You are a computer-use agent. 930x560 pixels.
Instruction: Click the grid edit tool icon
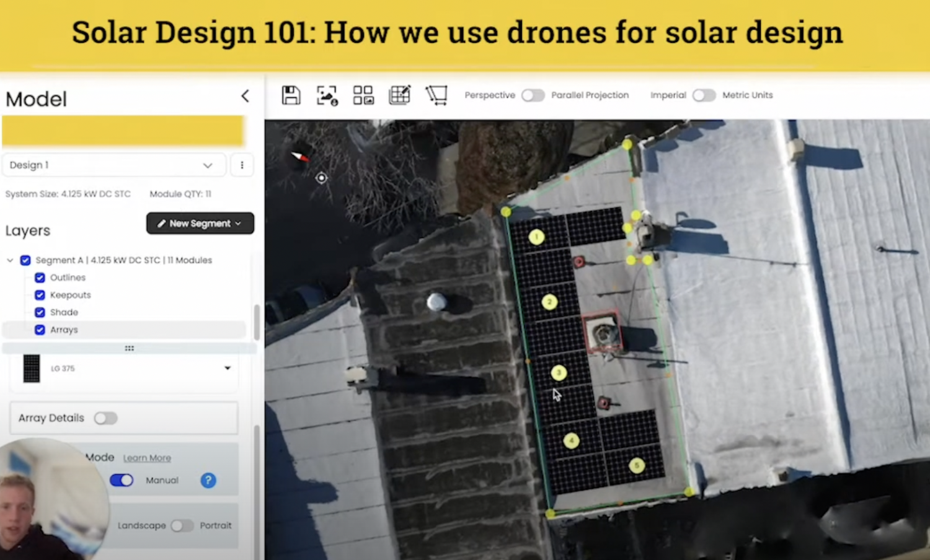(399, 95)
